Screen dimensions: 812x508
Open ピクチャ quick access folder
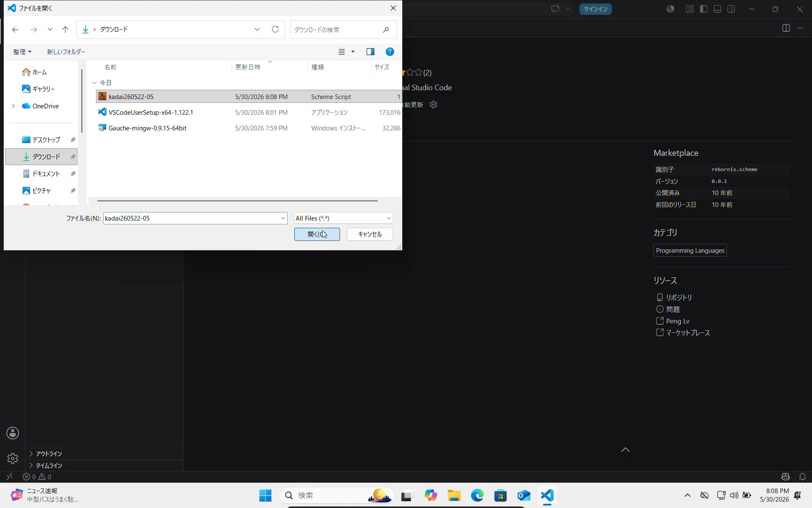[37, 190]
